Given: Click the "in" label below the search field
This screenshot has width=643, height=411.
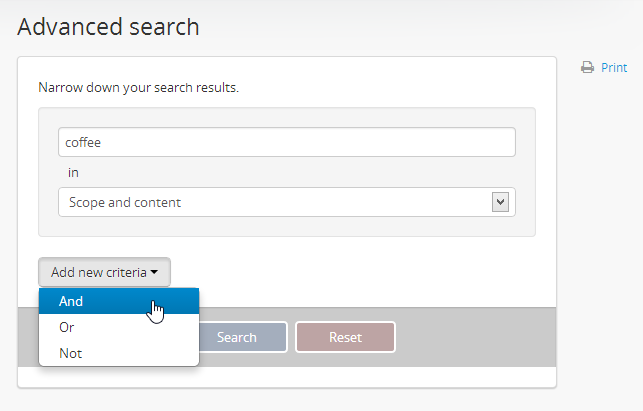Looking at the screenshot, I should click(x=73, y=172).
